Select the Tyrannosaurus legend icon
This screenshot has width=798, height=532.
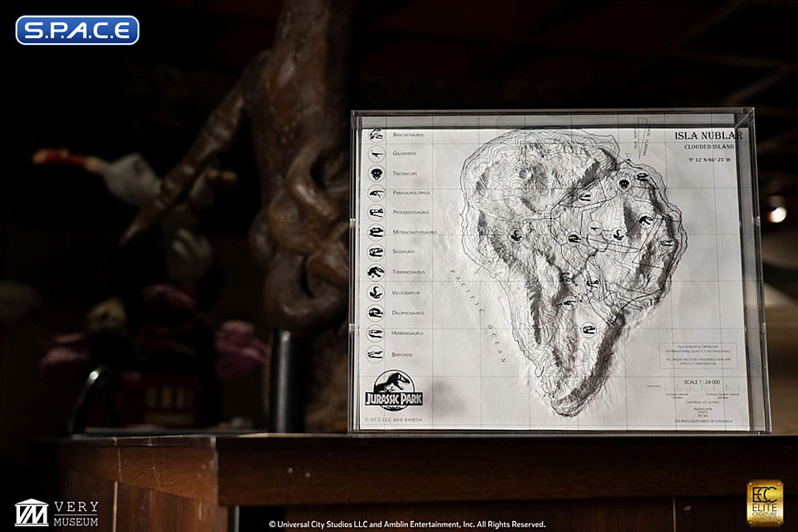(x=374, y=271)
